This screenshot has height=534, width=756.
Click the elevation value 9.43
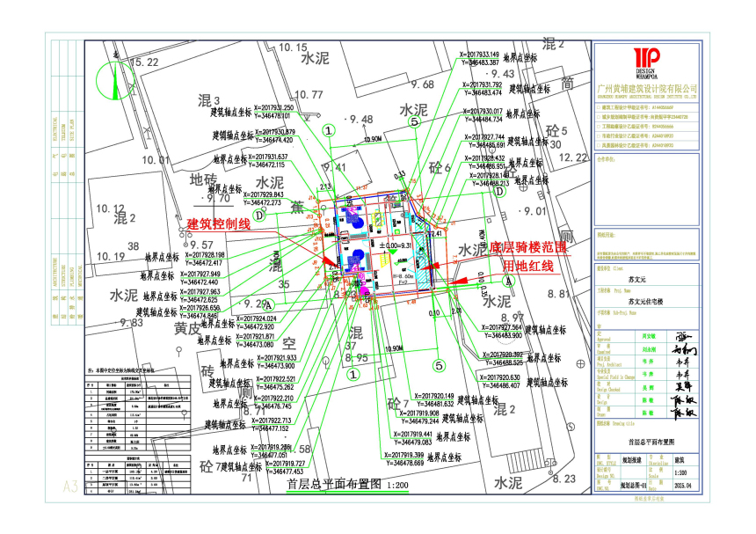tap(503, 74)
